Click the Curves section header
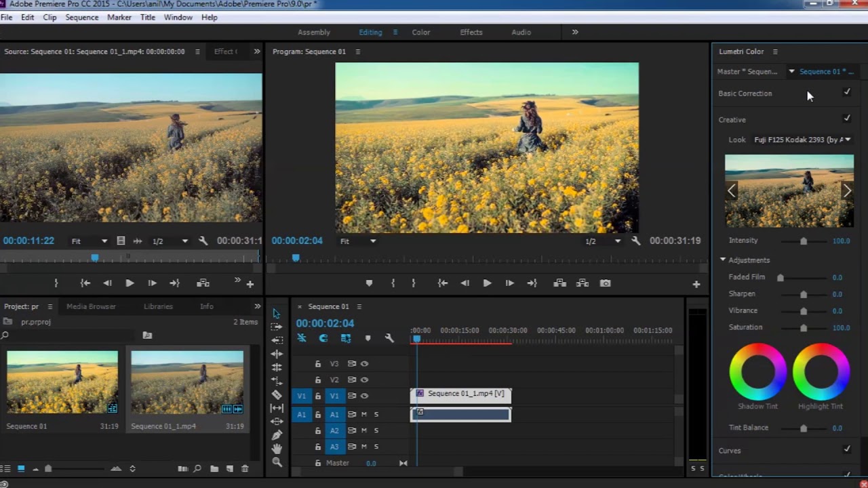The image size is (868, 488). tap(730, 451)
